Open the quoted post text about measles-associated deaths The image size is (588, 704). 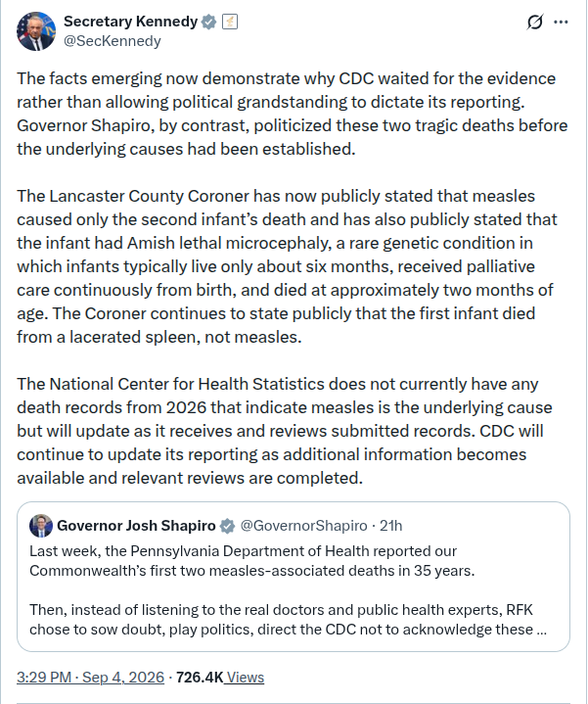coord(252,561)
